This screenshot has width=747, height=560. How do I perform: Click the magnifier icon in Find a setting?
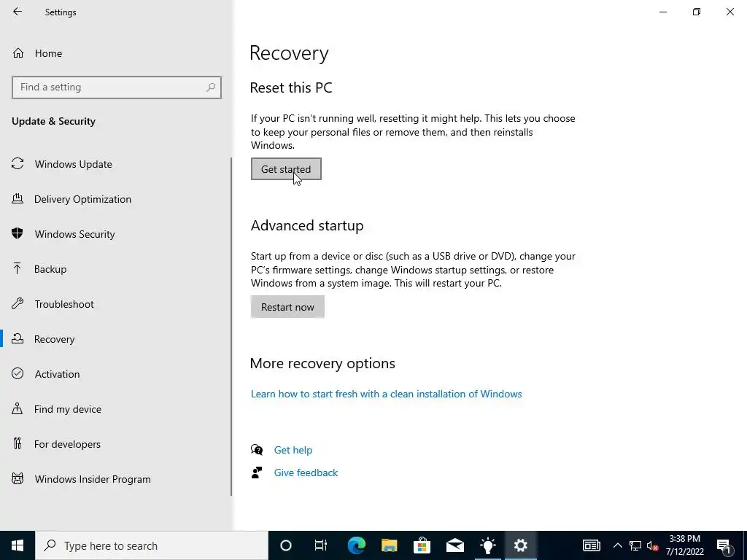pyautogui.click(x=211, y=87)
